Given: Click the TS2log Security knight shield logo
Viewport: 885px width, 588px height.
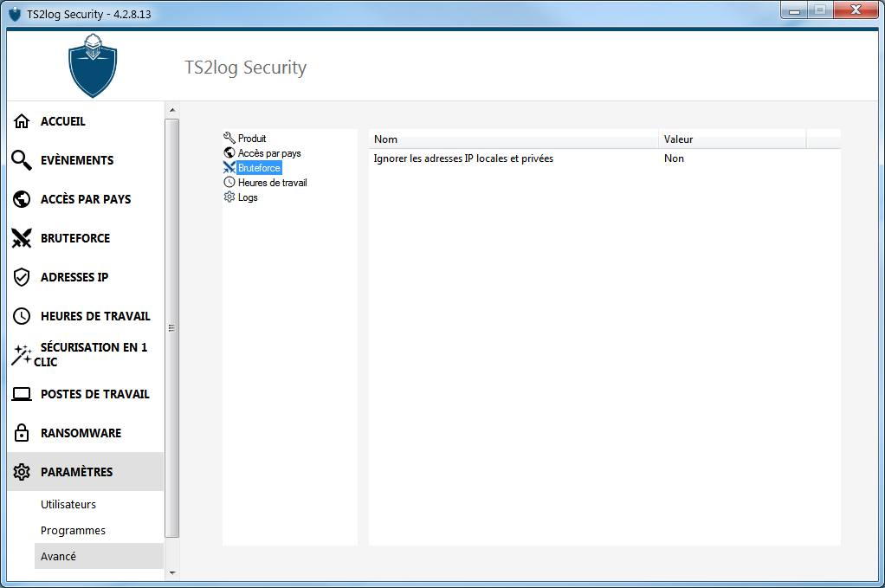Looking at the screenshot, I should click(x=93, y=66).
